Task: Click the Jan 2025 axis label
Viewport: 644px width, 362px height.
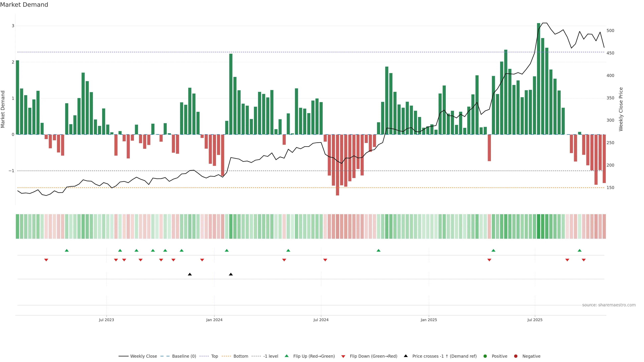Action: (x=429, y=320)
